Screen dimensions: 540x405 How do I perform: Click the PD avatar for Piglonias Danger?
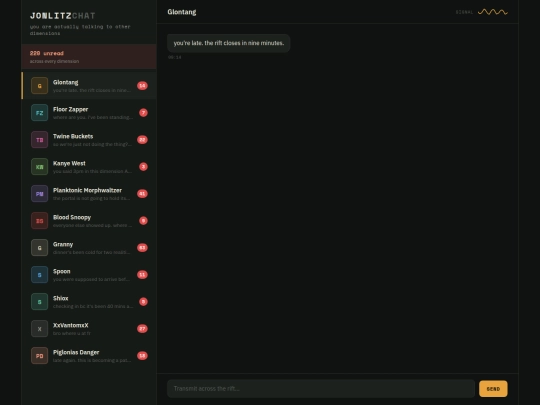(40, 356)
